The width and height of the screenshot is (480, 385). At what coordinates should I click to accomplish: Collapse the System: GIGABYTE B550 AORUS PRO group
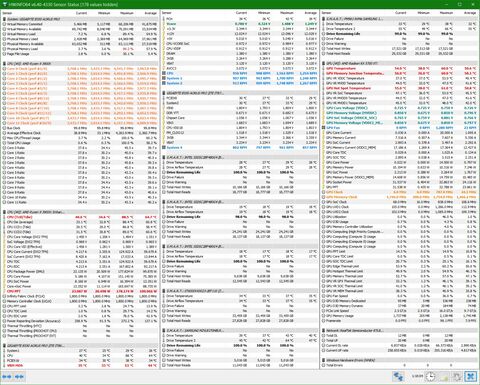click(x=80, y=19)
